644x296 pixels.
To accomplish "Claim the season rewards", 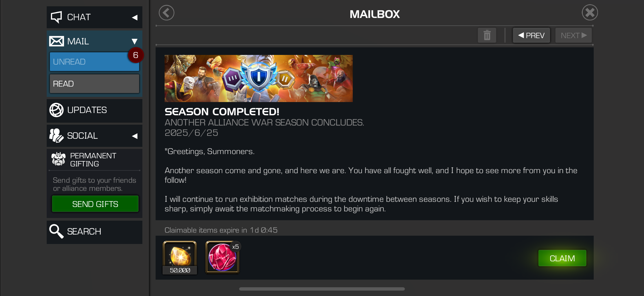I will pyautogui.click(x=562, y=258).
